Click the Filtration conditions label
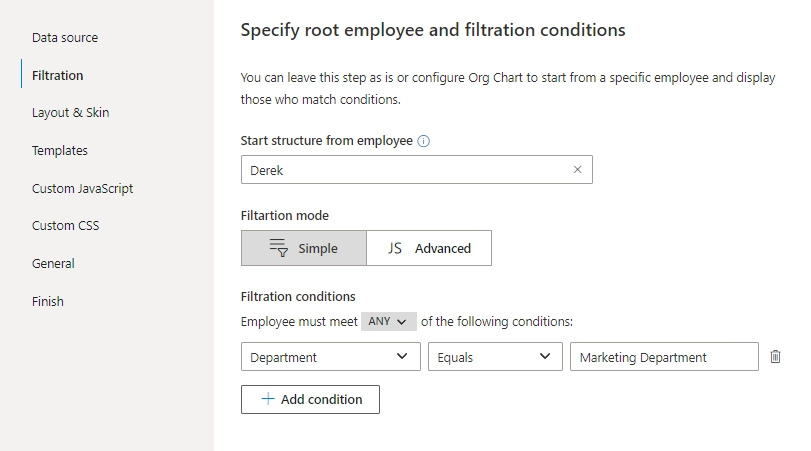 (x=298, y=296)
